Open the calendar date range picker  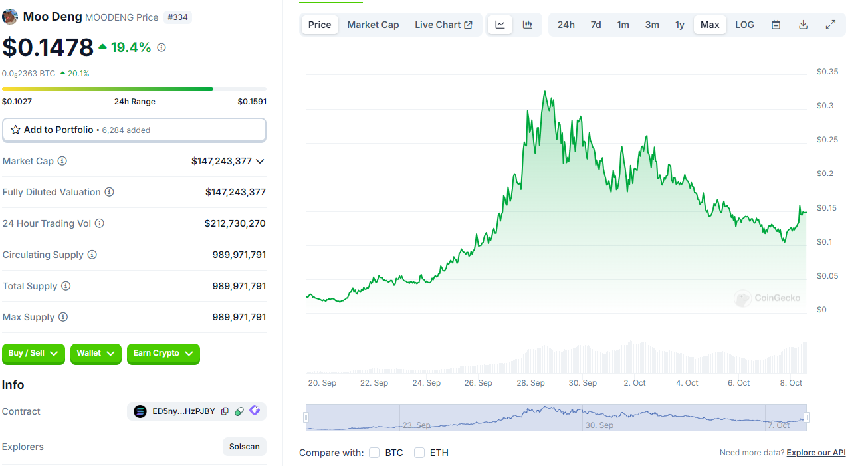click(x=776, y=25)
